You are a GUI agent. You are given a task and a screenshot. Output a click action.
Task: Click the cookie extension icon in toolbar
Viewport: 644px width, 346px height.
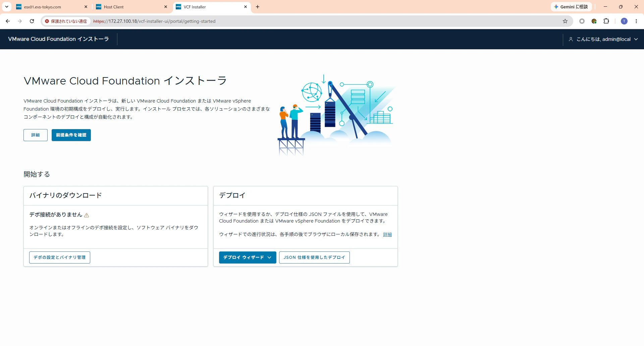pyautogui.click(x=594, y=21)
